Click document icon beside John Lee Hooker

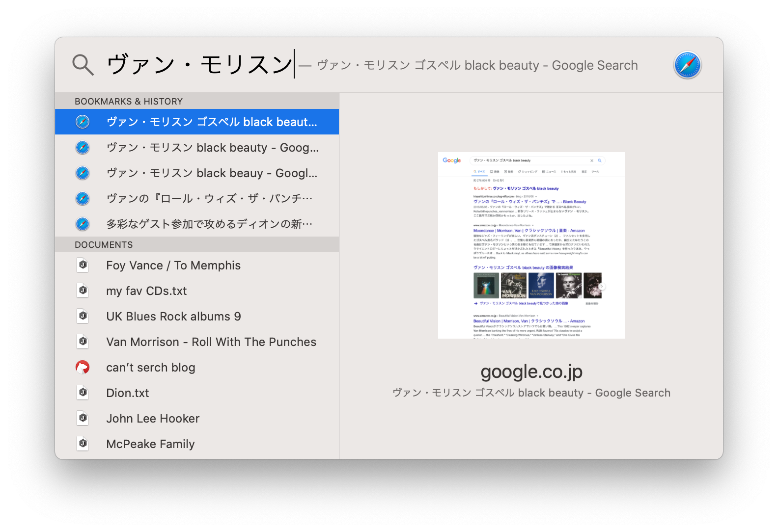click(83, 418)
